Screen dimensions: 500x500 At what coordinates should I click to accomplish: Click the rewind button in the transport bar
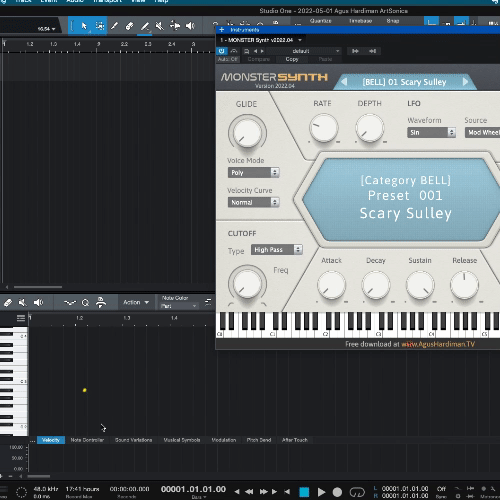(249, 491)
